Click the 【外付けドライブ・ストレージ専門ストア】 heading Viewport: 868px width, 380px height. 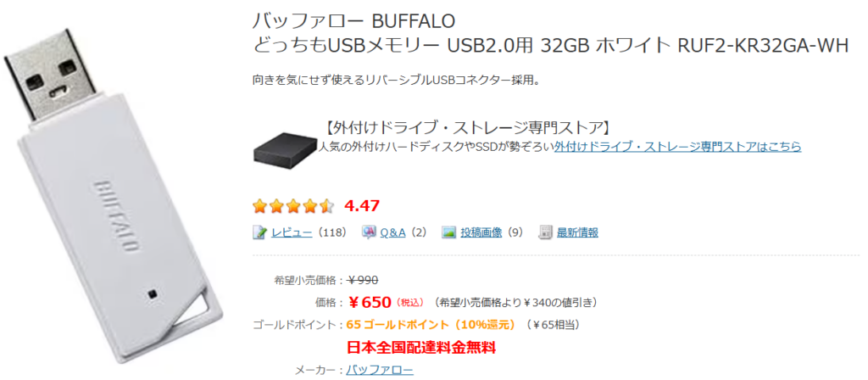[x=467, y=128]
